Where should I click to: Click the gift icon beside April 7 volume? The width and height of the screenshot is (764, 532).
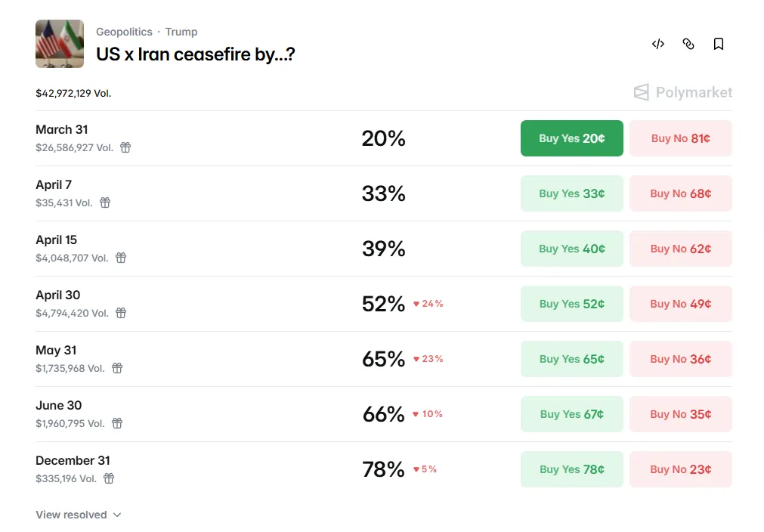click(105, 203)
